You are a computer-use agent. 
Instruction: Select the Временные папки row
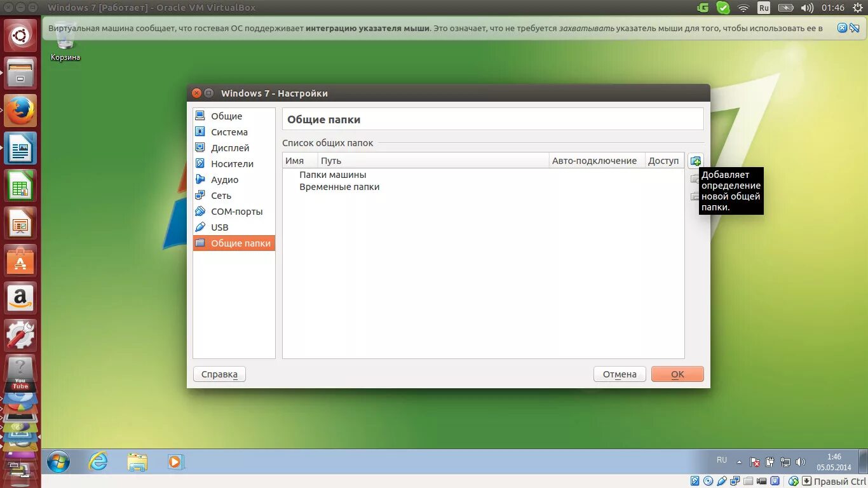483,187
